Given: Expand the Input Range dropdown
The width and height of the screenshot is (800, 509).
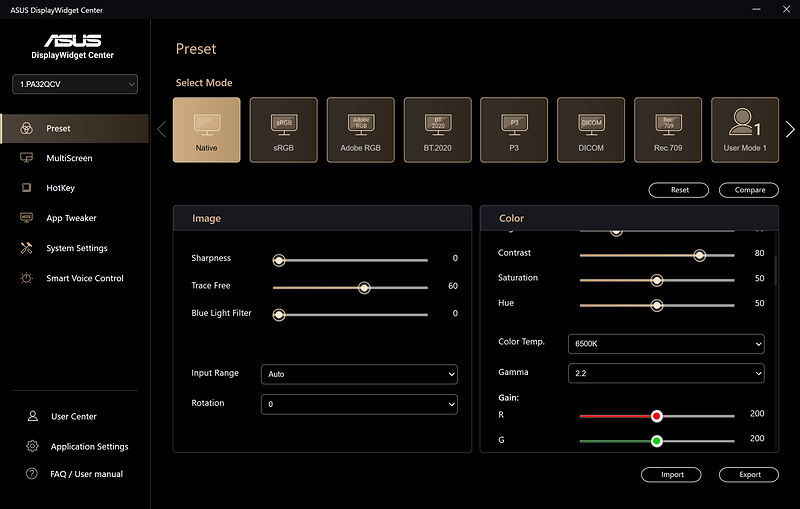Looking at the screenshot, I should click(x=359, y=374).
